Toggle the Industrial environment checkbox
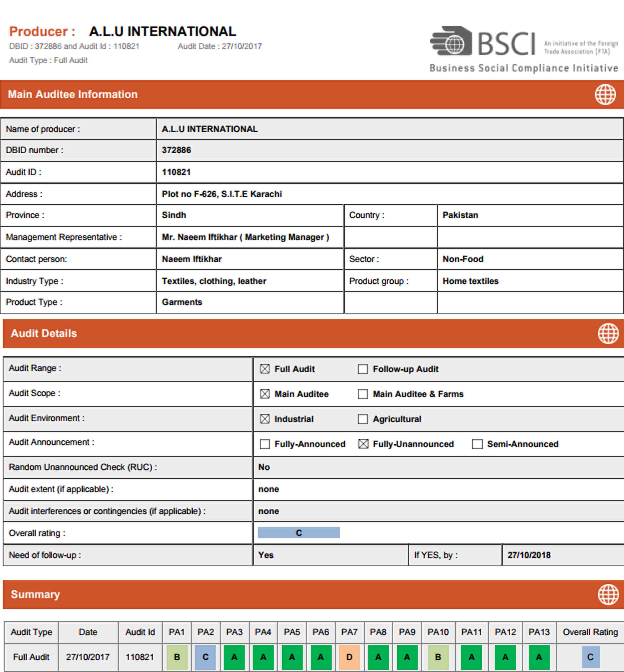The image size is (624, 672). pyautogui.click(x=265, y=419)
